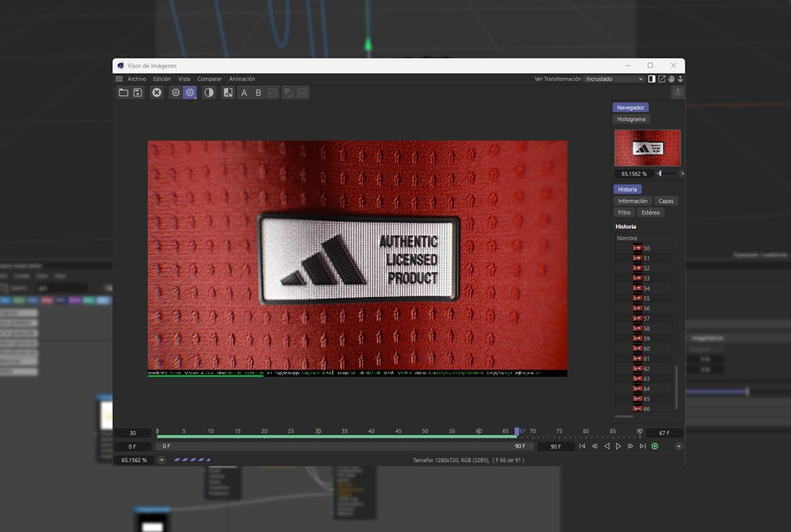Image resolution: width=791 pixels, height=532 pixels.
Task: Click the overlapping-squares difference icon
Action: pos(288,92)
